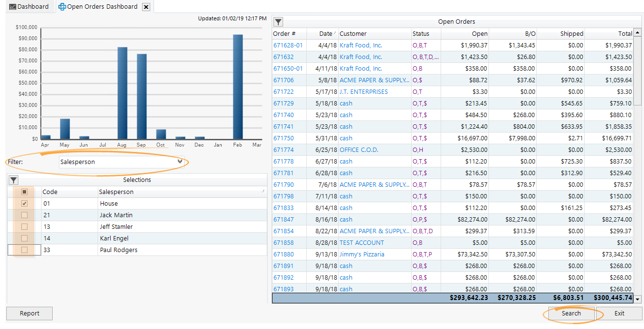This screenshot has height=329, width=644.
Task: Click the filter funnel icon on Selections panel
Action: tap(13, 179)
